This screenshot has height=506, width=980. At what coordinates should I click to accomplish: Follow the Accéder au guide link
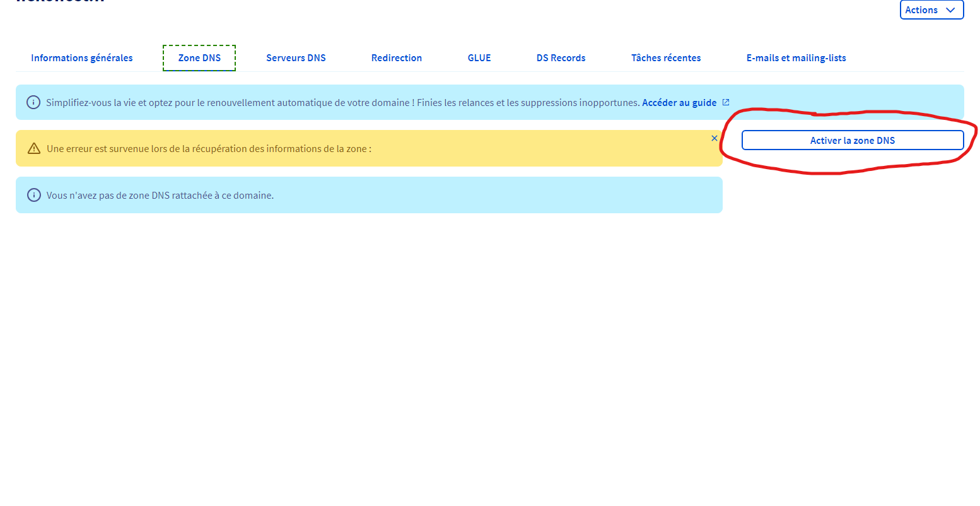[679, 103]
